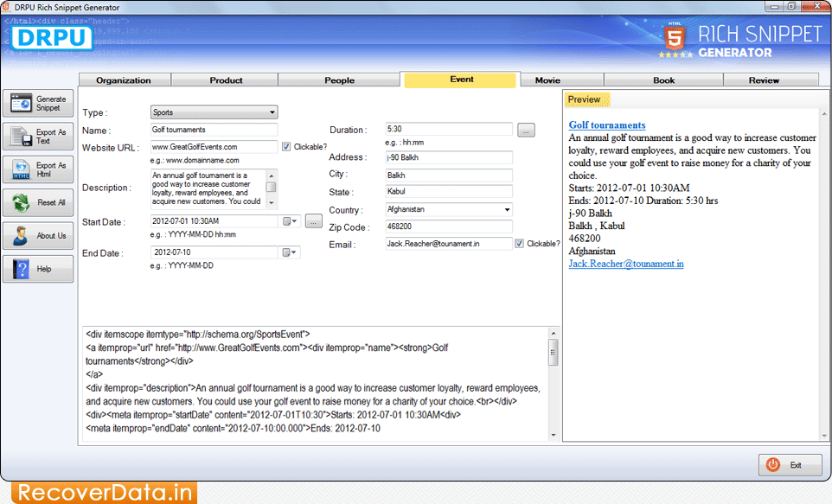The height and width of the screenshot is (504, 832).
Task: Switch to the Organization tab
Action: [125, 80]
